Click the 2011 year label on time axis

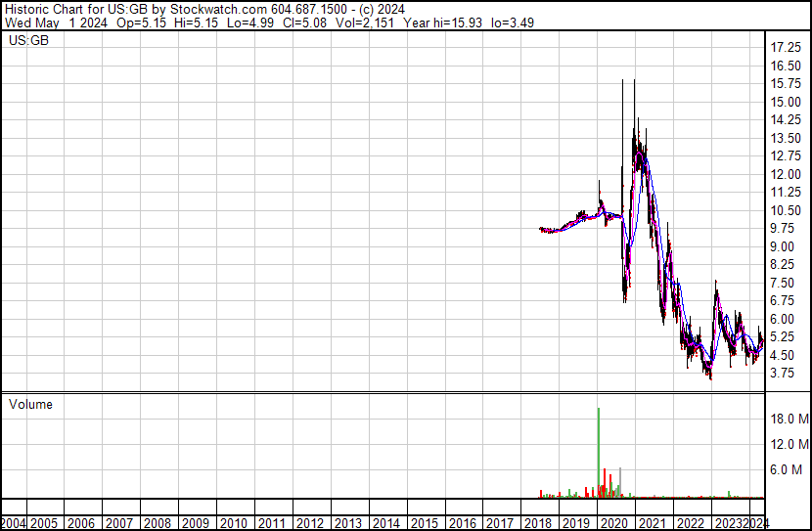pyautogui.click(x=271, y=523)
